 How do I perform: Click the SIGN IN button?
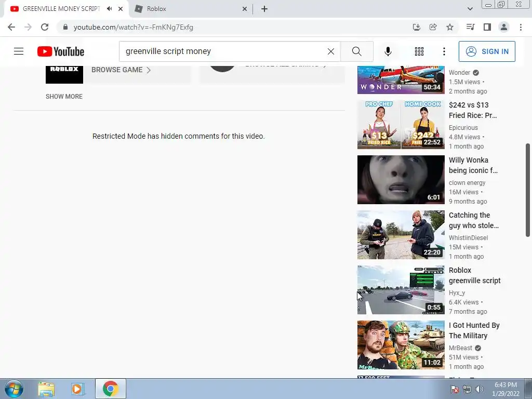pos(487,51)
